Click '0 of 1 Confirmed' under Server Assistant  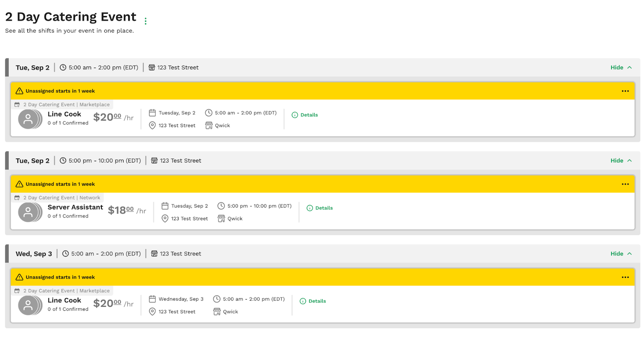pyautogui.click(x=68, y=216)
